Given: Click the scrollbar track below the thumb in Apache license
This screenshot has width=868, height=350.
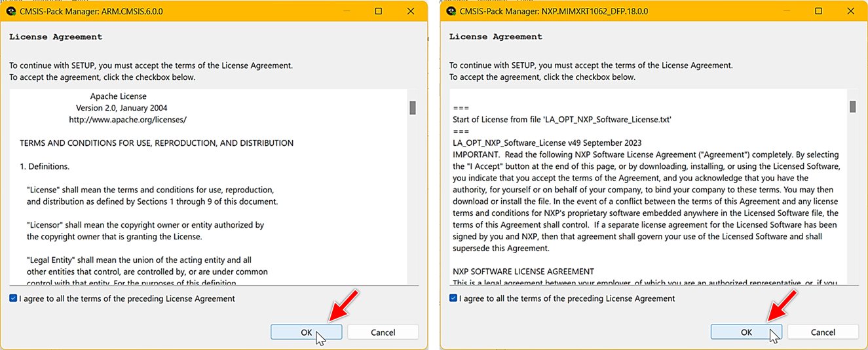Looking at the screenshot, I should [413, 209].
